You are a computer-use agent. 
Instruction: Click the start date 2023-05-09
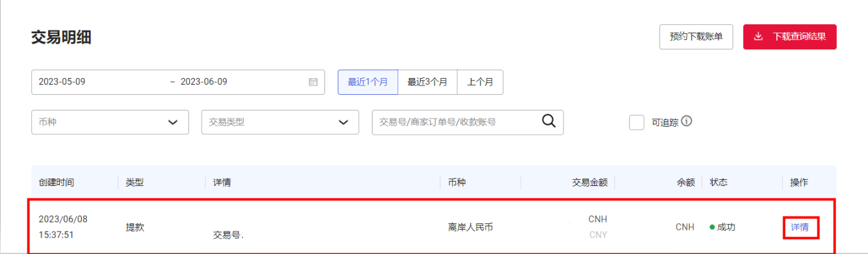[x=62, y=82]
